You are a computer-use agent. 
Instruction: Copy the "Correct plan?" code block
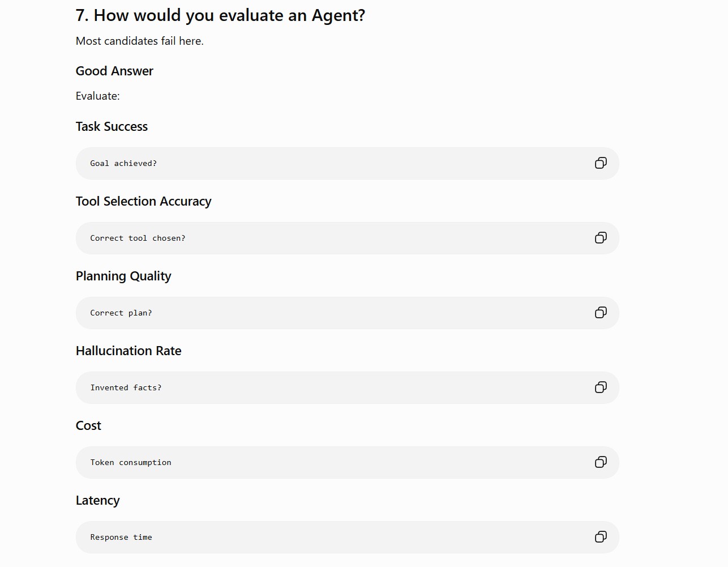601,313
